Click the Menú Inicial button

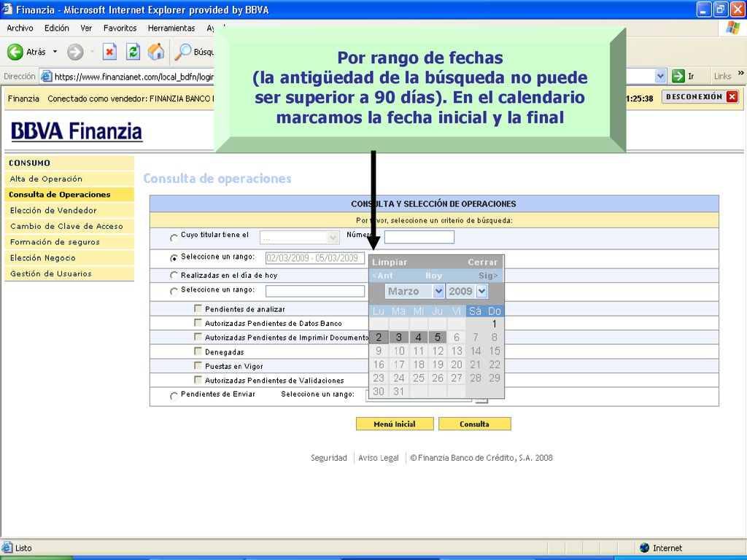(x=395, y=424)
